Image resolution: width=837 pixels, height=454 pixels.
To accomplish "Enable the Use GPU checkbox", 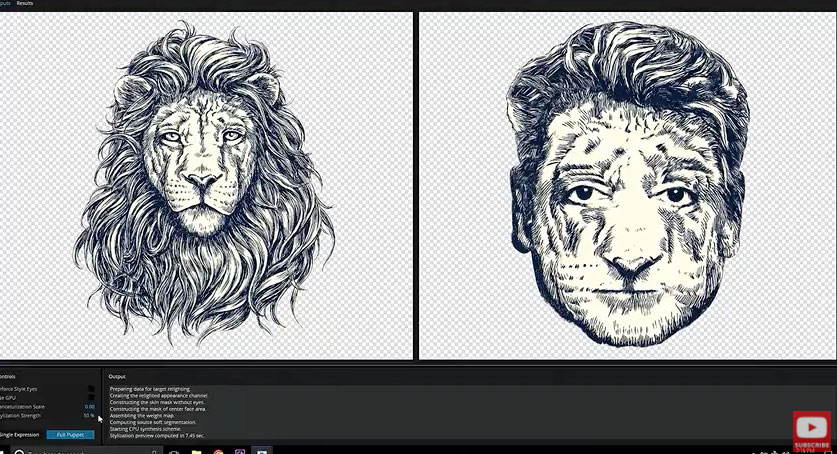I will [x=91, y=397].
